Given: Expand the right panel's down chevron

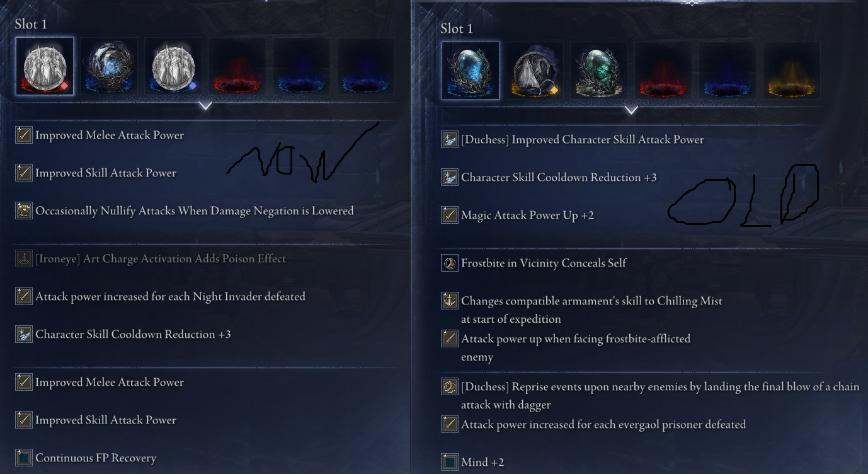Looking at the screenshot, I should (631, 110).
